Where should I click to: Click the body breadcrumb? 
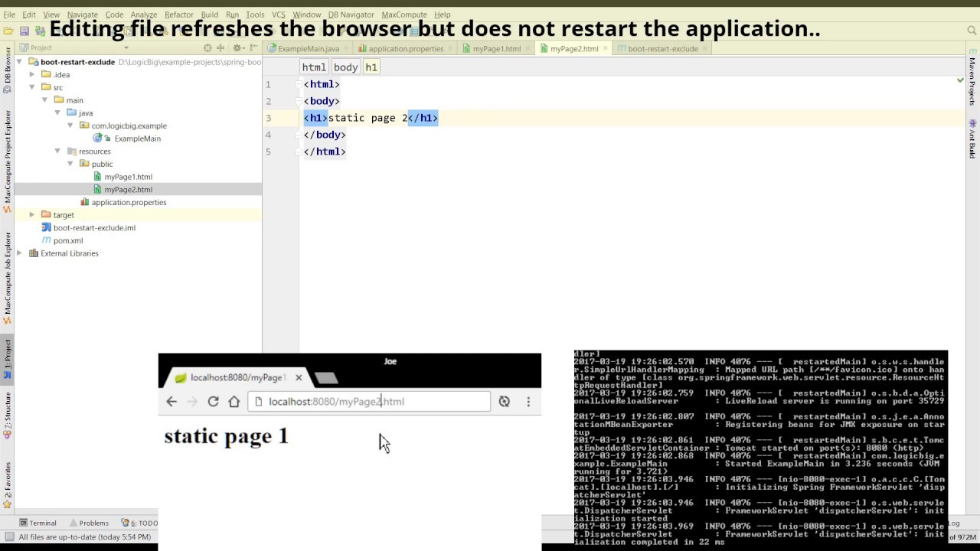pyautogui.click(x=345, y=67)
